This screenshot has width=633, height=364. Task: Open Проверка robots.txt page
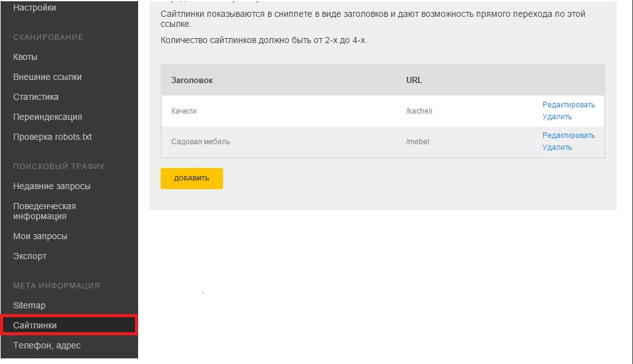(x=52, y=137)
